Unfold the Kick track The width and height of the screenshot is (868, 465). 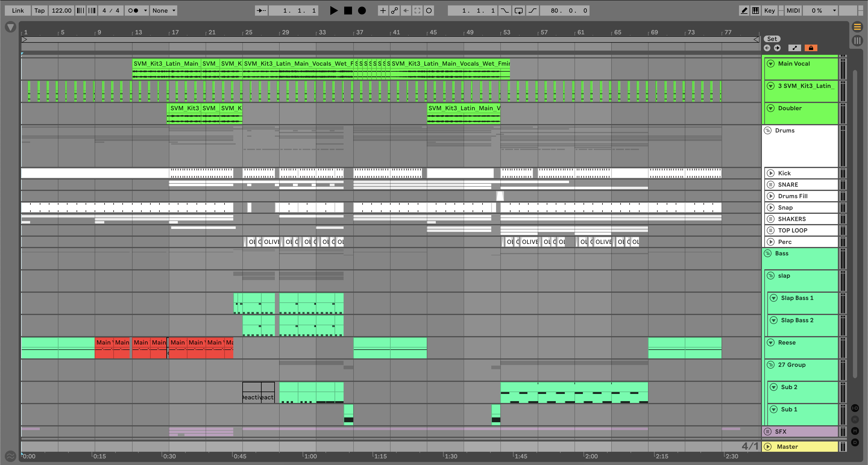point(771,173)
